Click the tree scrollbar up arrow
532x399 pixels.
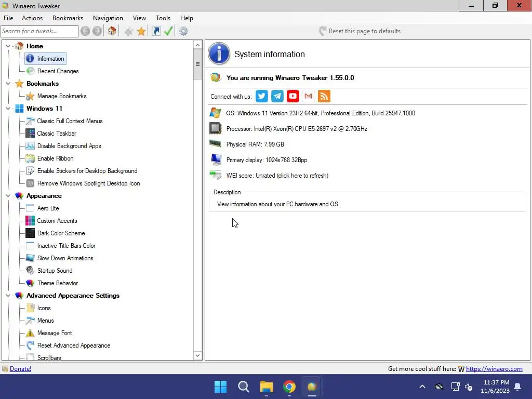[x=198, y=45]
